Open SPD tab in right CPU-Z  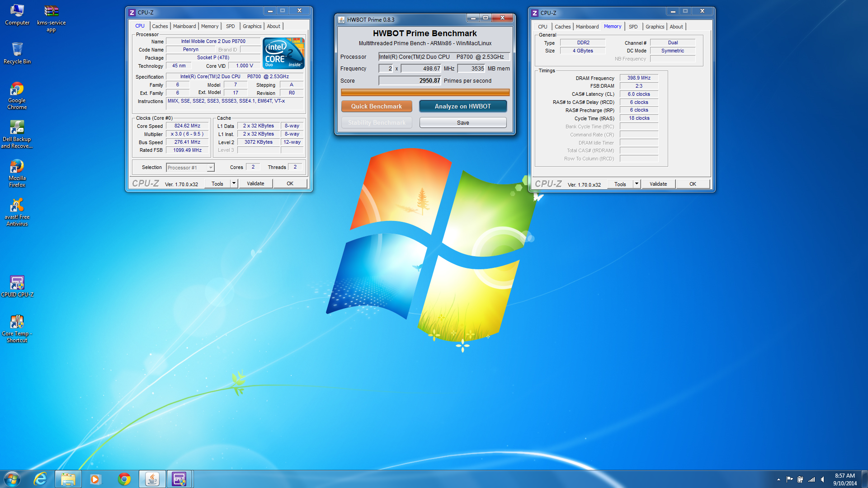tap(633, 27)
